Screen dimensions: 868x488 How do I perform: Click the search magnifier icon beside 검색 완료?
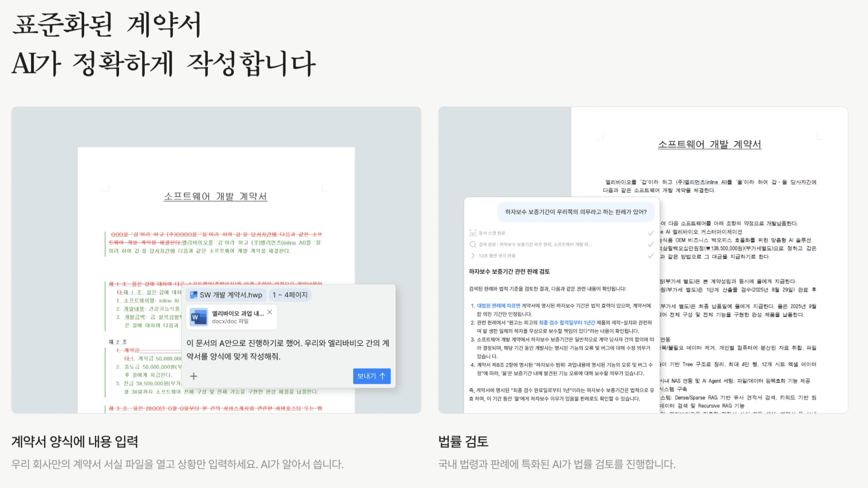[x=472, y=244]
